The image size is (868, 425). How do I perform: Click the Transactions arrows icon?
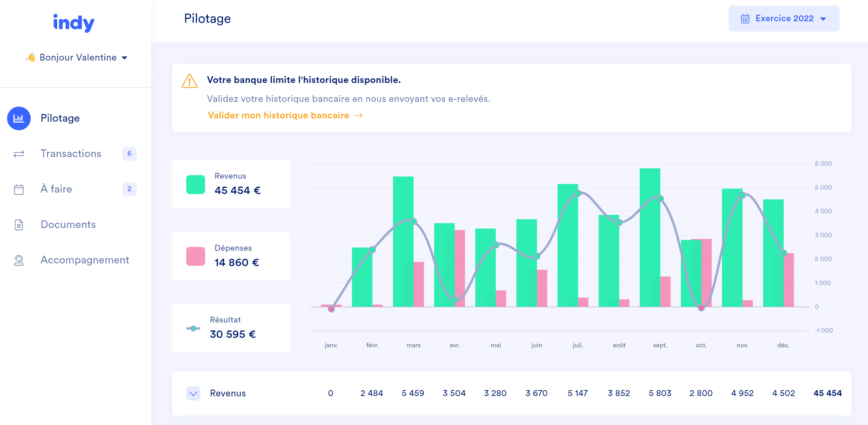coord(19,154)
